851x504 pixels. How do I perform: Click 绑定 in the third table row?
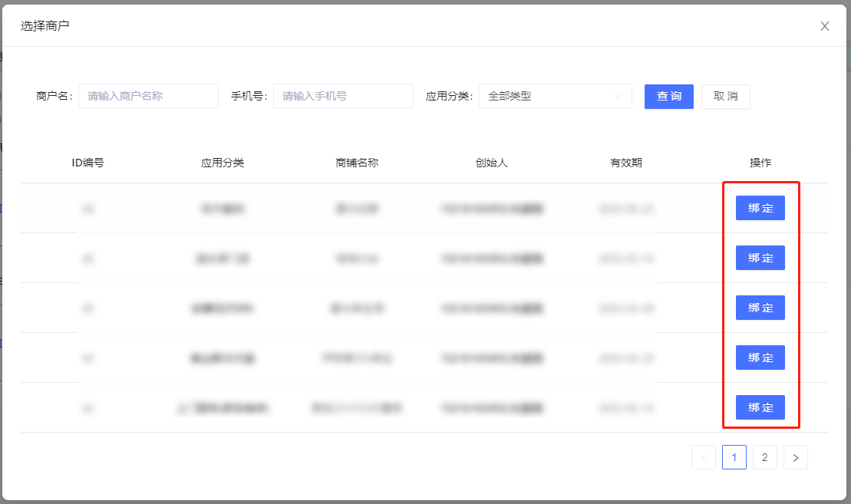coord(760,308)
